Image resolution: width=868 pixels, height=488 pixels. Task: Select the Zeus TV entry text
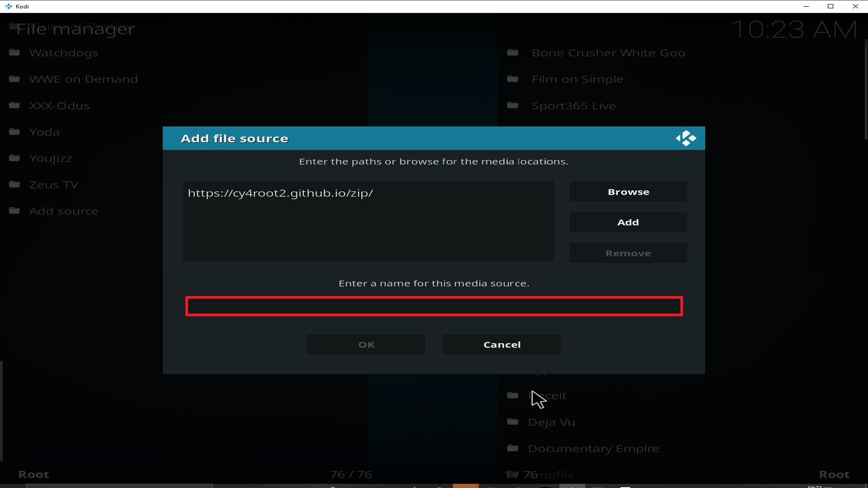pyautogui.click(x=54, y=185)
